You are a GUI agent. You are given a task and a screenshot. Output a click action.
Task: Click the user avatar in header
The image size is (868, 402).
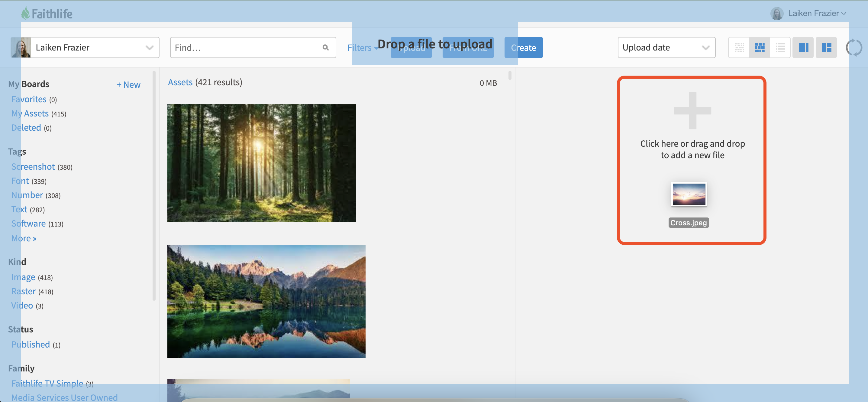(x=777, y=14)
